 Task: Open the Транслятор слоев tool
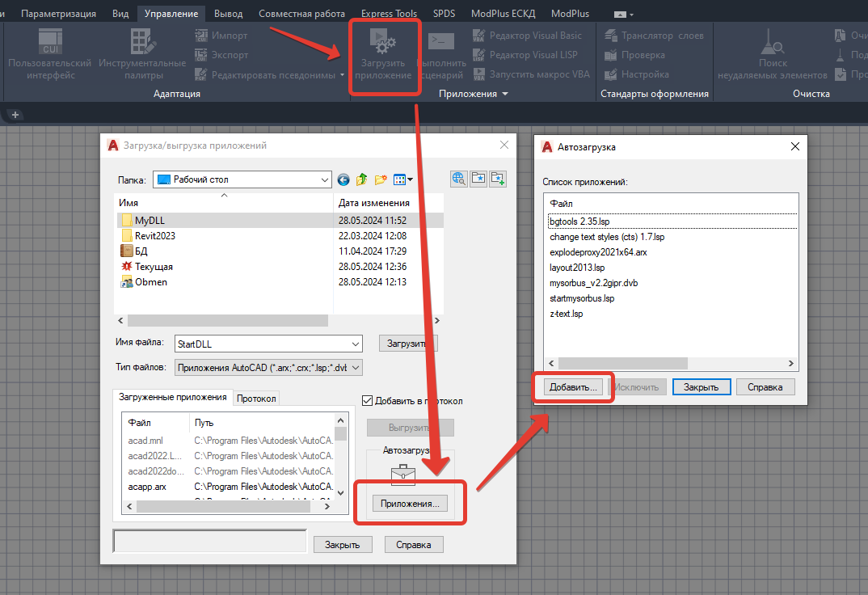pyautogui.click(x=651, y=35)
